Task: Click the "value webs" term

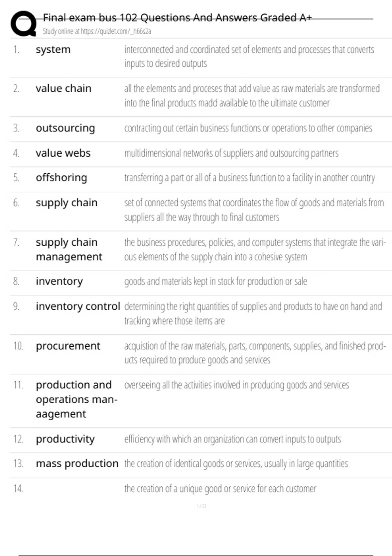Action: [x=63, y=153]
